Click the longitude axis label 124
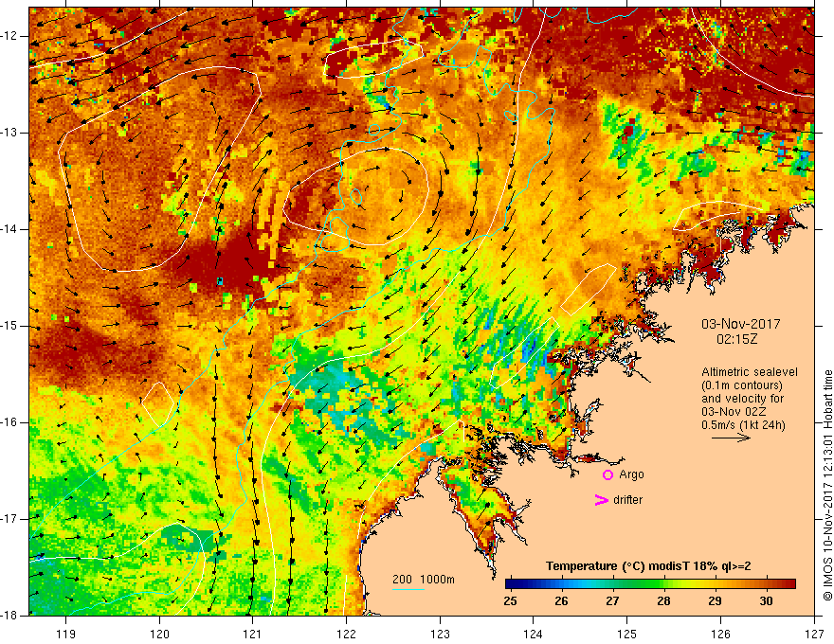Screen dimensions: 834x644 (534, 634)
